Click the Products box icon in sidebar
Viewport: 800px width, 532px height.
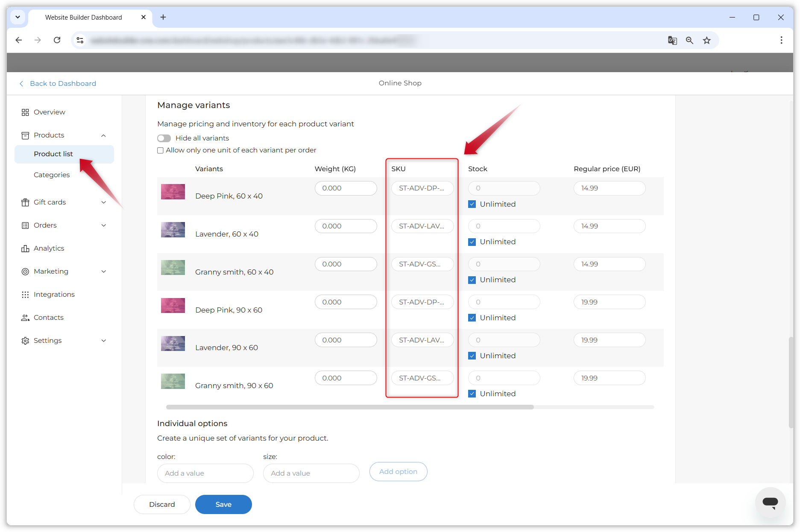click(25, 135)
